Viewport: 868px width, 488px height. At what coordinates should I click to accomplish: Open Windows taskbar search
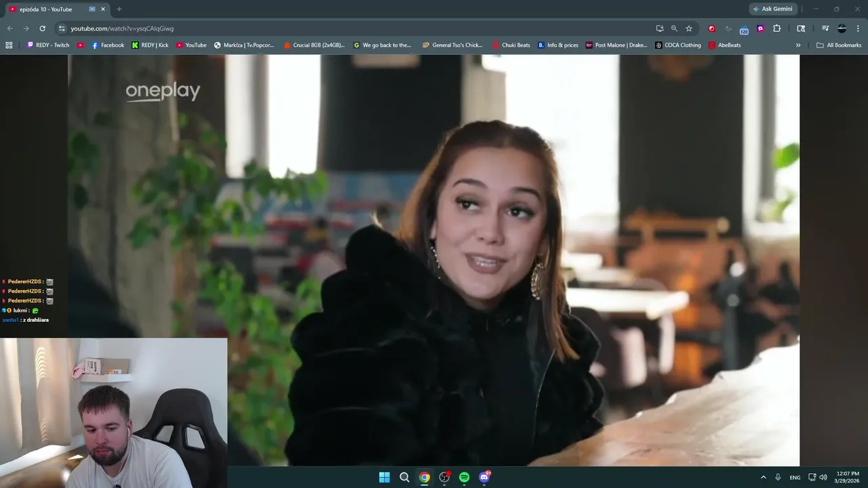tap(404, 477)
